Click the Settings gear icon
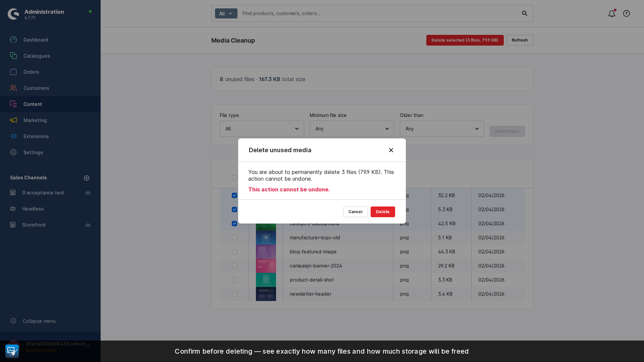The height and width of the screenshot is (362, 644). pyautogui.click(x=13, y=153)
